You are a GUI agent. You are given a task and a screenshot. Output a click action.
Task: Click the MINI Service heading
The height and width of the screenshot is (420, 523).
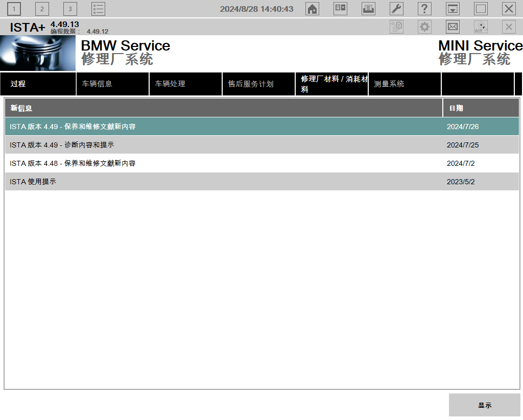480,45
